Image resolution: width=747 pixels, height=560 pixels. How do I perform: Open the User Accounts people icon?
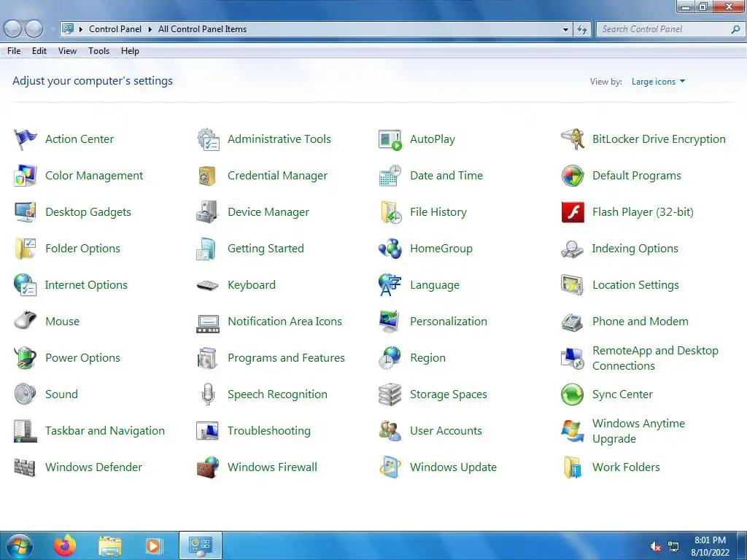click(x=390, y=430)
